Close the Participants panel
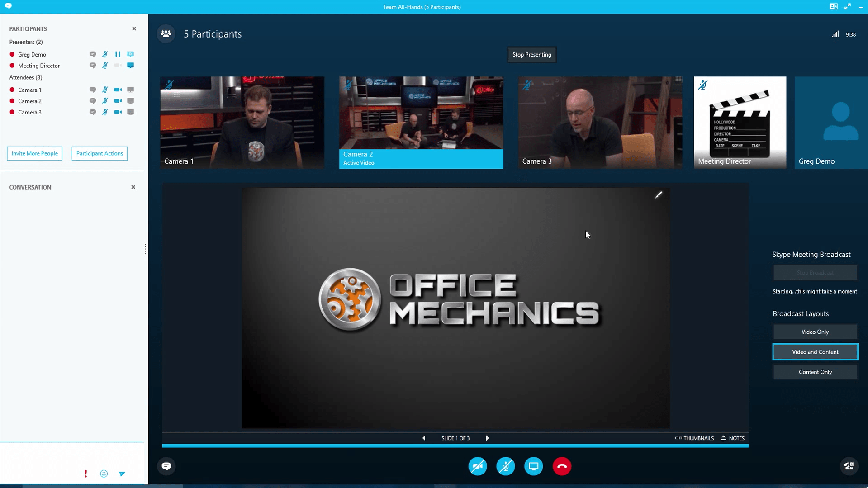Image resolution: width=868 pixels, height=488 pixels. pos(134,28)
